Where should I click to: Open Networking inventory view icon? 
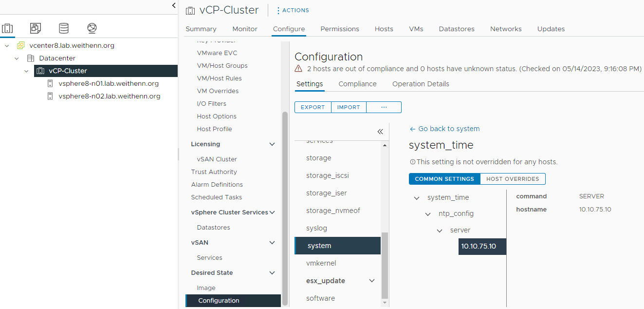click(92, 28)
